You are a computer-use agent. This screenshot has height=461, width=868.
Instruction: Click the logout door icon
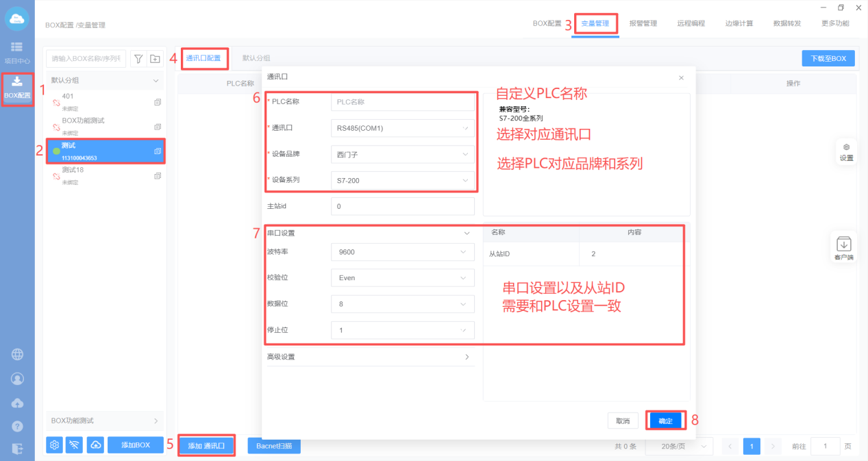tap(17, 449)
